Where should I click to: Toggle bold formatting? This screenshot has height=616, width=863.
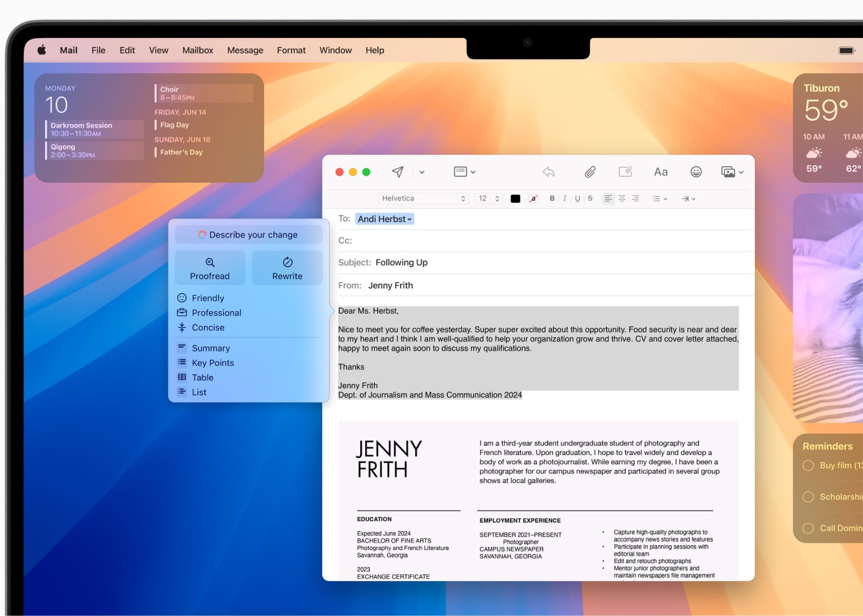click(552, 199)
